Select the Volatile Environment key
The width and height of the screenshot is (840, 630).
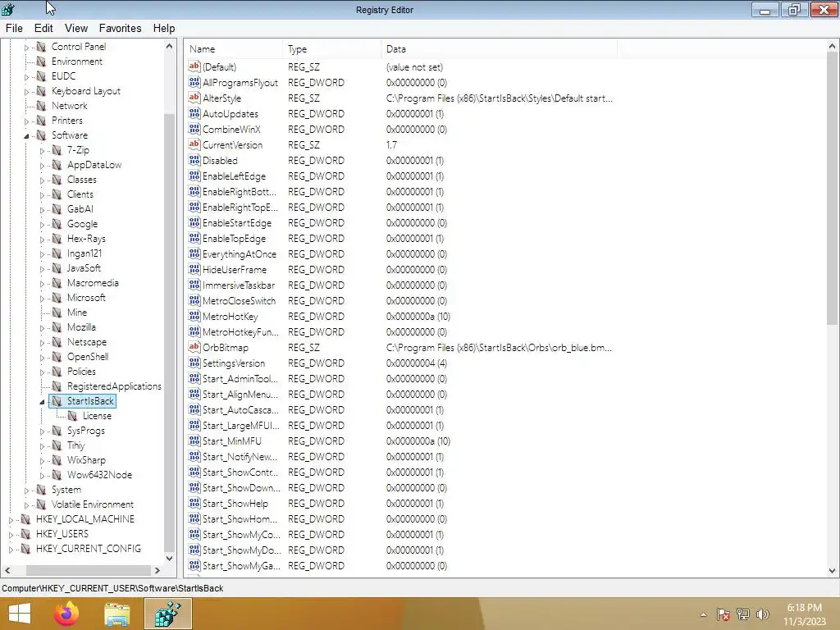pos(92,504)
